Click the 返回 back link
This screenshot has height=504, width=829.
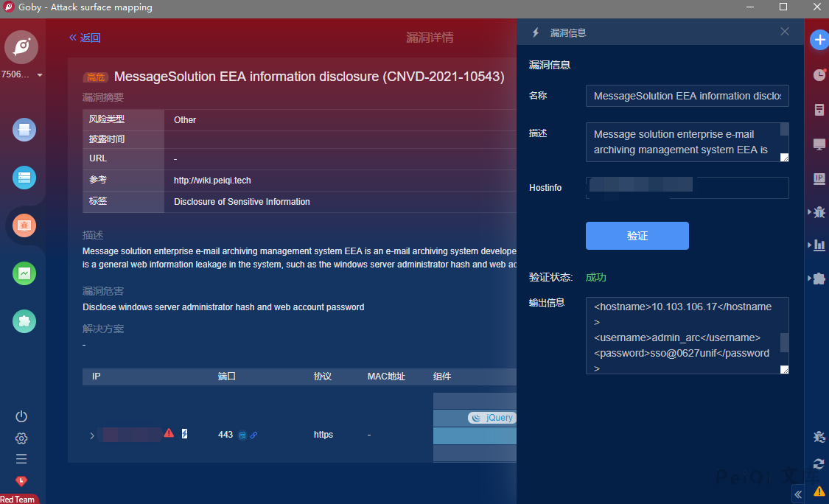click(85, 38)
